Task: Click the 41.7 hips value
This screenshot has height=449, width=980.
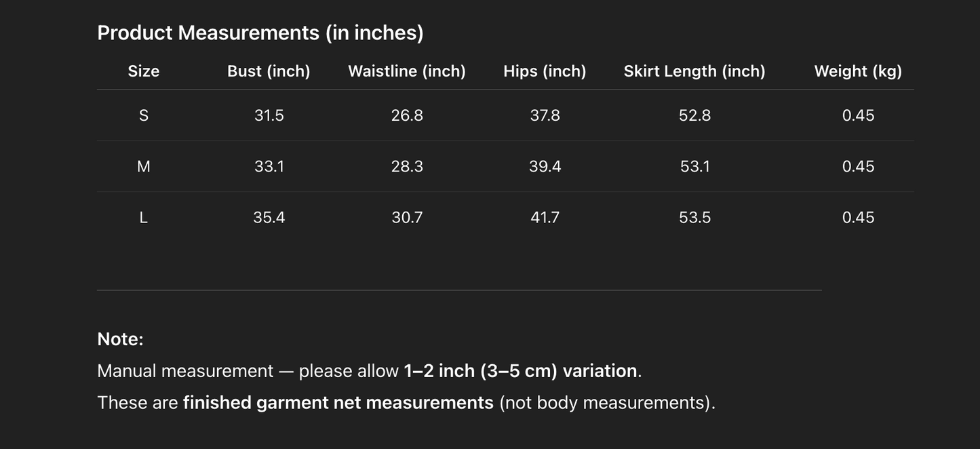Action: click(545, 218)
